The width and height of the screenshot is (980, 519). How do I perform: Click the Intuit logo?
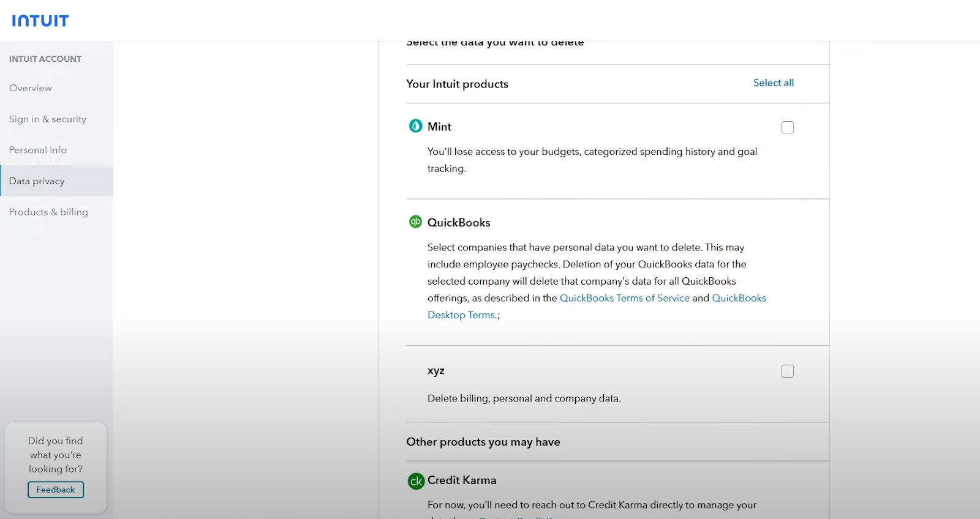click(x=40, y=21)
